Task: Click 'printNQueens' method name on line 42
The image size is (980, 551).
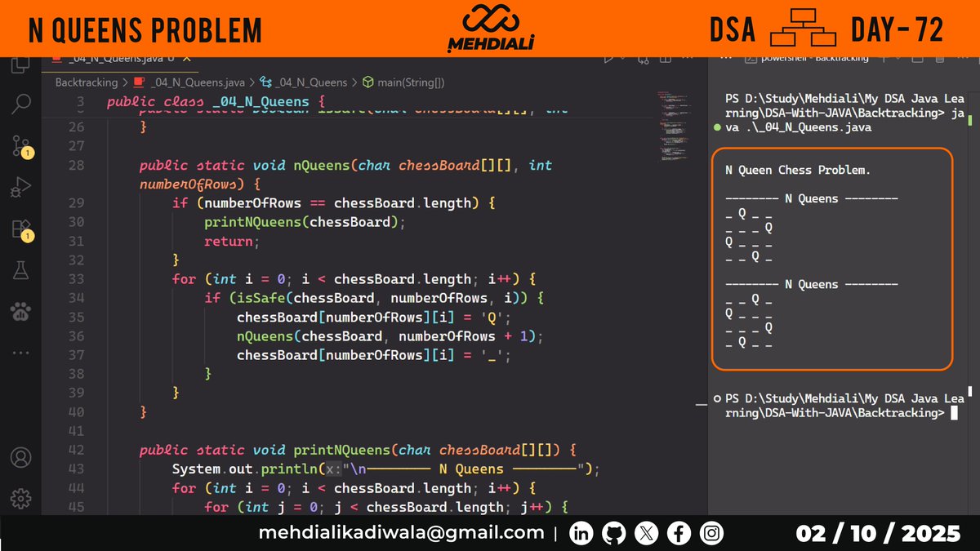Action: (341, 450)
